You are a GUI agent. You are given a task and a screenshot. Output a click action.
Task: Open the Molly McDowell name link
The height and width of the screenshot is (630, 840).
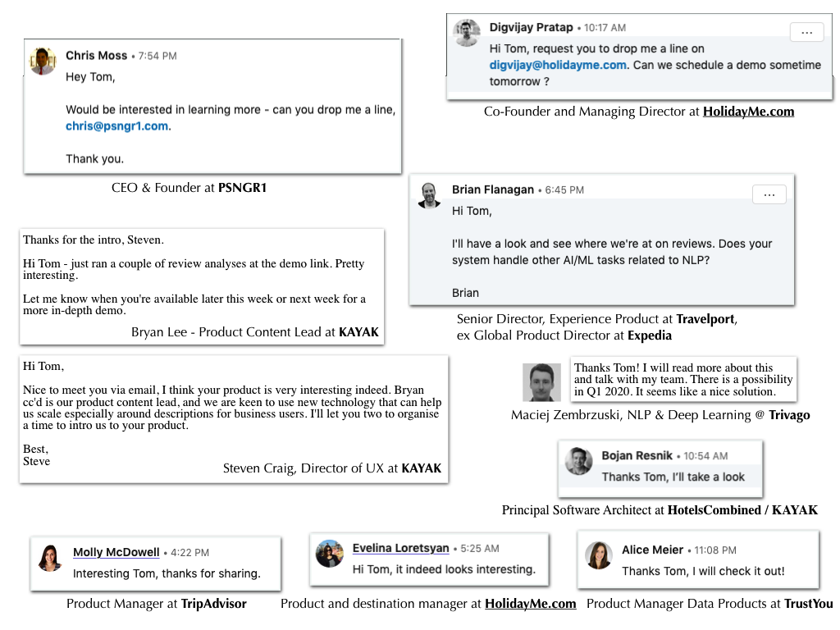coord(116,552)
